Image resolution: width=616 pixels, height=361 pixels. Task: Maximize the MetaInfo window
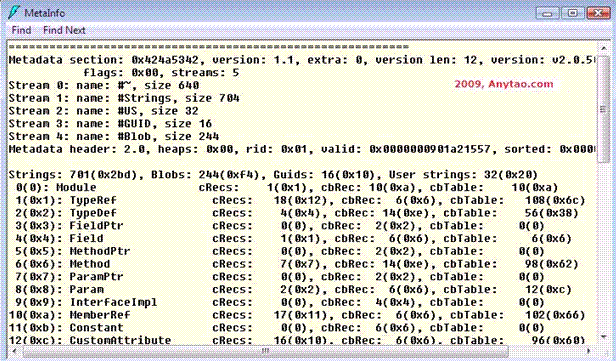point(572,13)
